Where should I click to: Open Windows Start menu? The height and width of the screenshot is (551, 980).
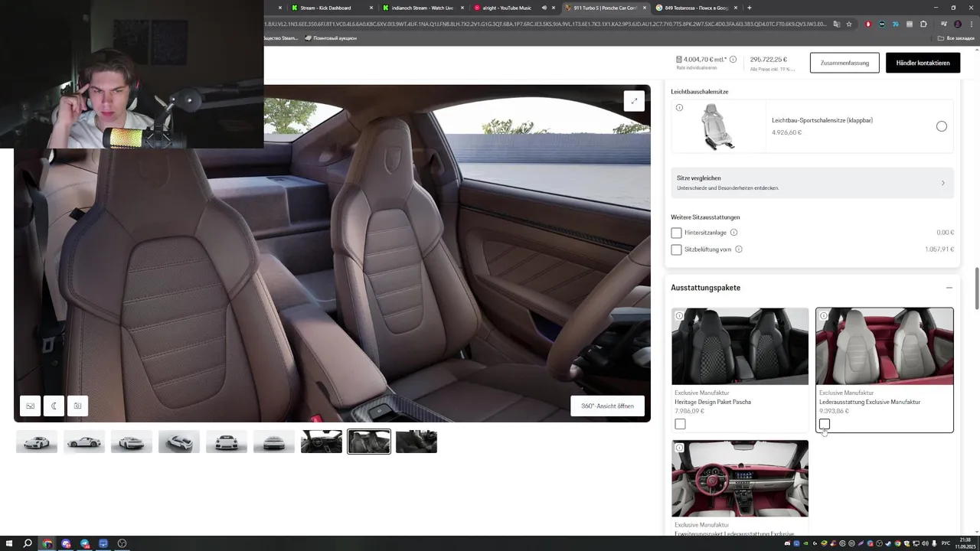[x=8, y=543]
